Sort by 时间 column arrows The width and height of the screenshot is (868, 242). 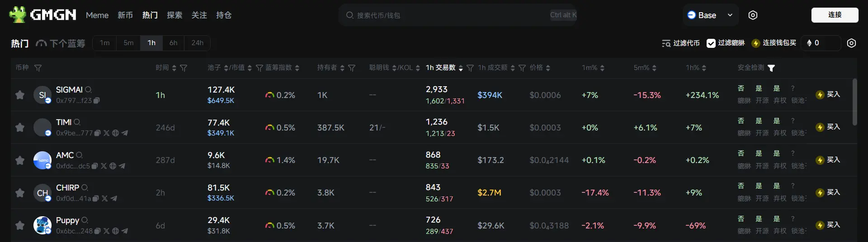pos(174,68)
